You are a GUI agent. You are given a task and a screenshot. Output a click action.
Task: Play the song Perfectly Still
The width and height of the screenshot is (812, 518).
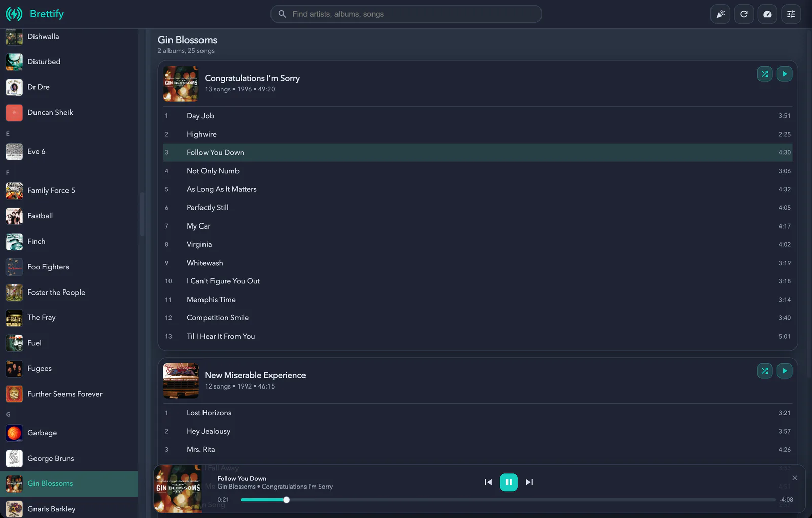(x=478, y=208)
